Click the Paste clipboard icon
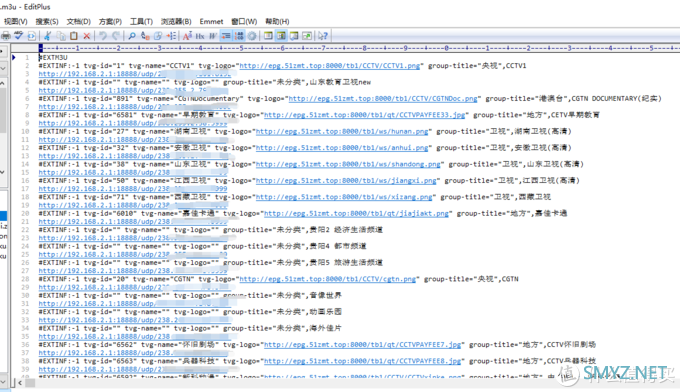The image size is (680, 392). [74, 36]
